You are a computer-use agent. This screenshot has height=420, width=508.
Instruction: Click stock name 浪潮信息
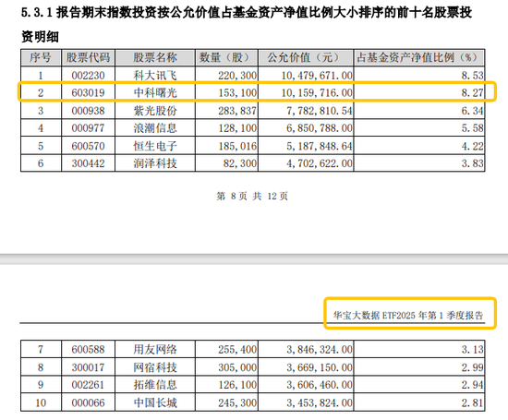click(155, 128)
